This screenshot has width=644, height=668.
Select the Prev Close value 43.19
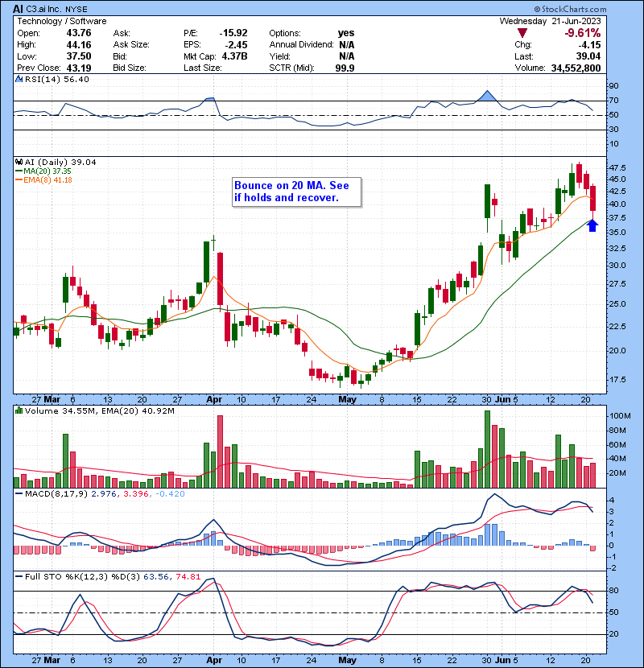coord(78,68)
